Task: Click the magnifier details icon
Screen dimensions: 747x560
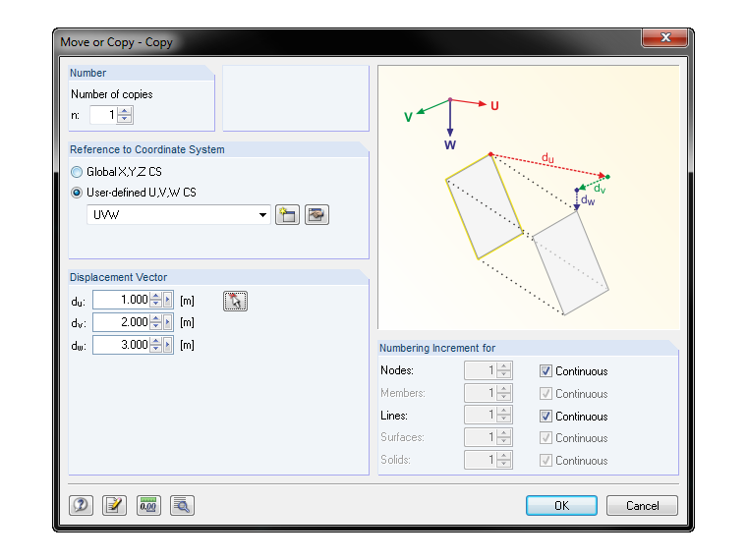Action: [182, 505]
